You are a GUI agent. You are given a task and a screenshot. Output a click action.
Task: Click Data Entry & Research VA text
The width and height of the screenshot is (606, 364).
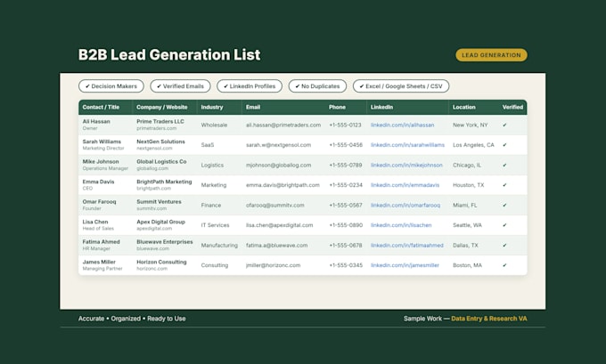point(489,319)
